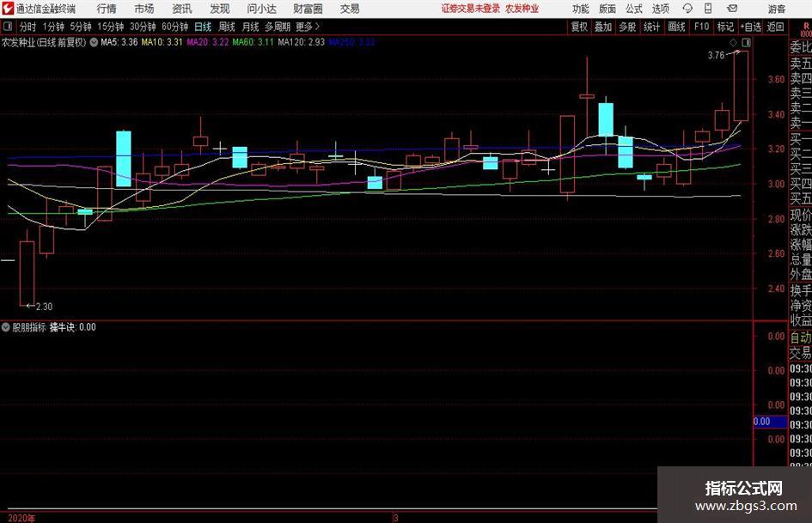Add stock via +自选 button
812x523 pixels.
tap(751, 27)
